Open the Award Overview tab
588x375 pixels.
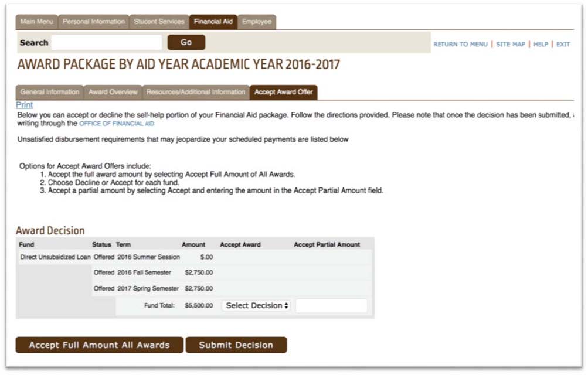[113, 92]
